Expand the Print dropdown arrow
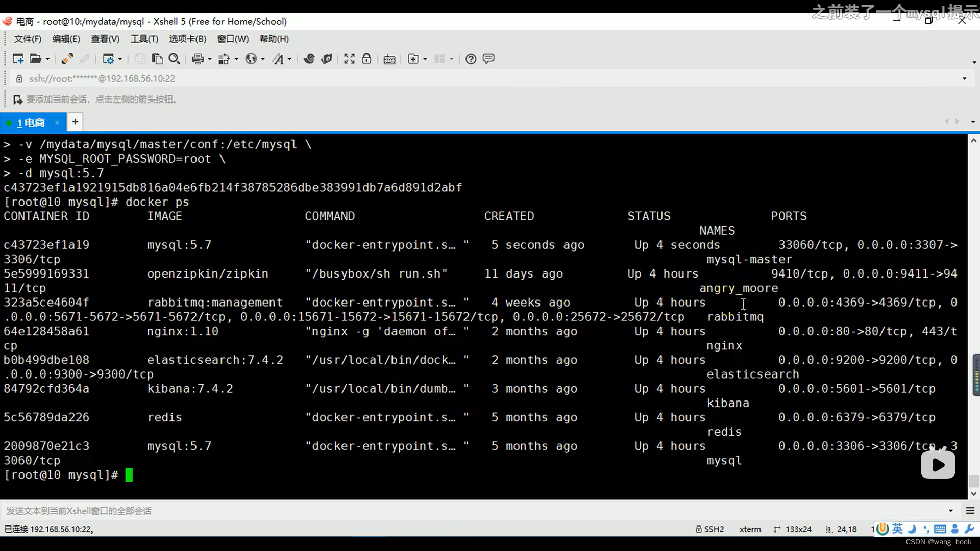 click(209, 59)
